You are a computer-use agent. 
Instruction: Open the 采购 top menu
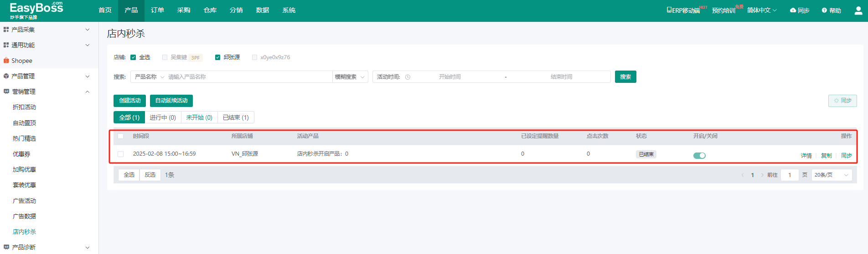click(184, 10)
